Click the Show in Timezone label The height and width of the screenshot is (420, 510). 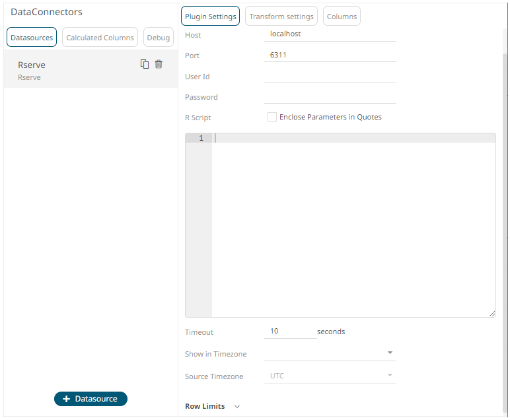(215, 354)
